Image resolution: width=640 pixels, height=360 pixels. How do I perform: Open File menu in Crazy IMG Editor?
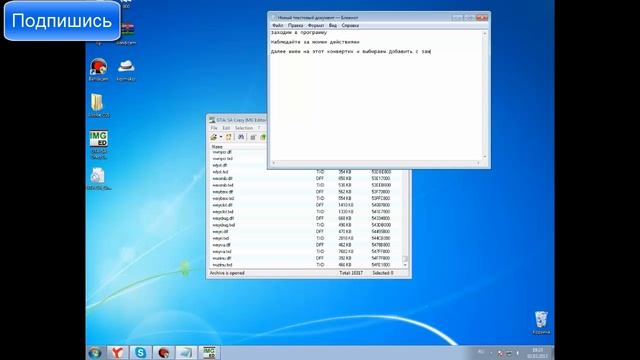(214, 128)
